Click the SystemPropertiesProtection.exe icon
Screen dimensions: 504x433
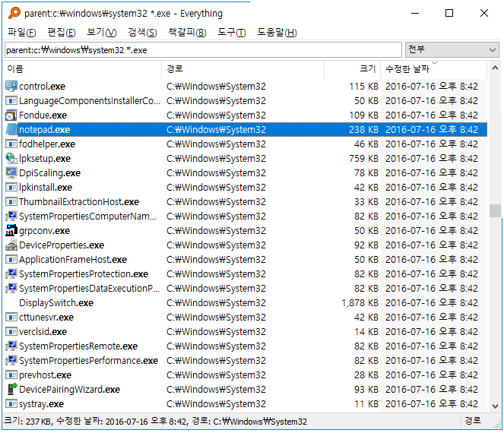(11, 273)
